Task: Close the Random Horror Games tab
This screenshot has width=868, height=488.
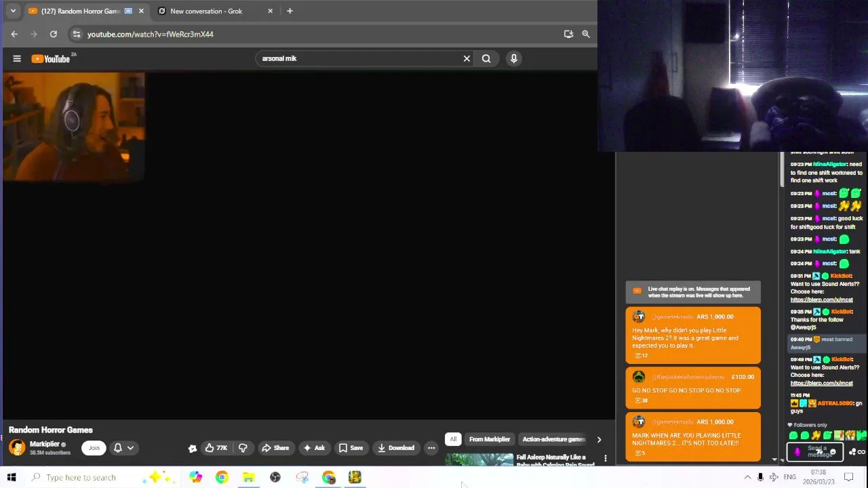Action: (141, 11)
